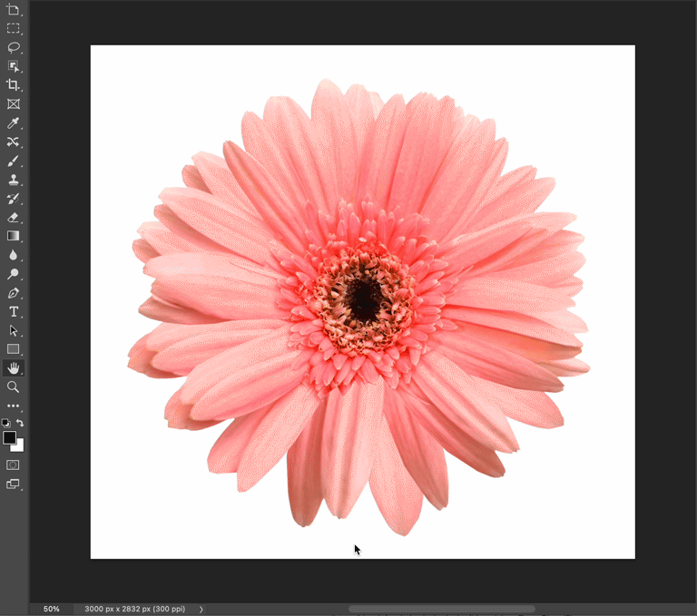This screenshot has width=697, height=616.
Task: Select the Blur tool
Action: pos(14,255)
